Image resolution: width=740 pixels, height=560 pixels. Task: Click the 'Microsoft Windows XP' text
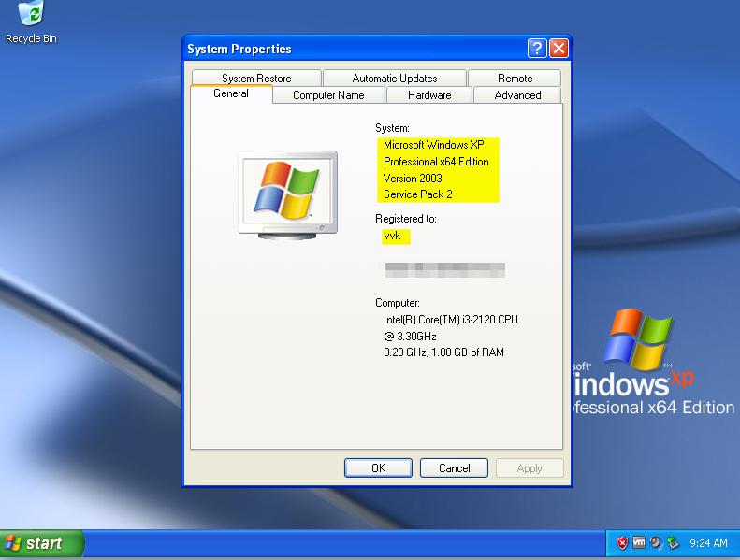point(434,145)
